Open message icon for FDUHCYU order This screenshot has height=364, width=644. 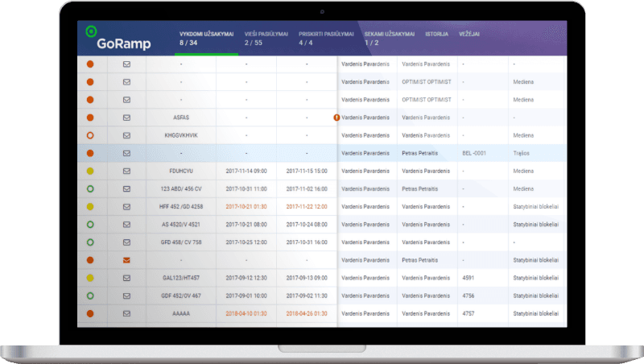pyautogui.click(x=126, y=171)
